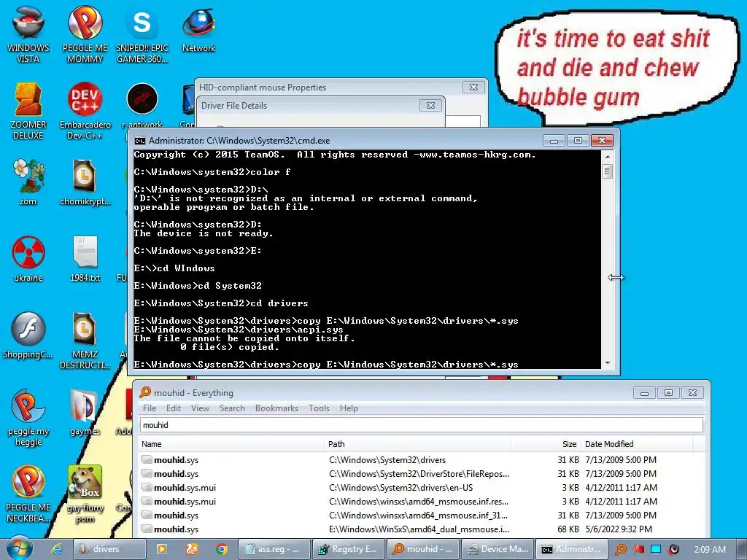Click the round red-and-black tray icon beside the clock
The image size is (747, 560).
pos(673,550)
